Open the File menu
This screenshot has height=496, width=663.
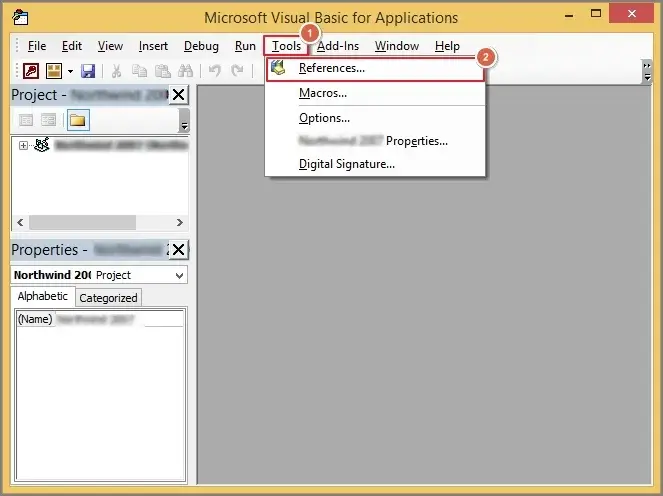(x=37, y=46)
